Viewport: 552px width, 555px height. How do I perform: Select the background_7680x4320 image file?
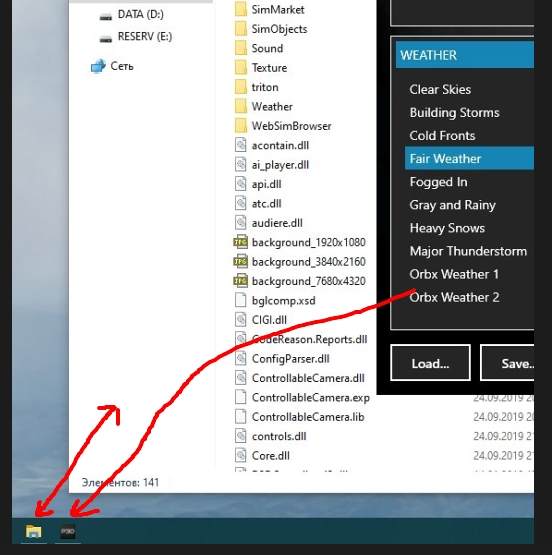309,281
